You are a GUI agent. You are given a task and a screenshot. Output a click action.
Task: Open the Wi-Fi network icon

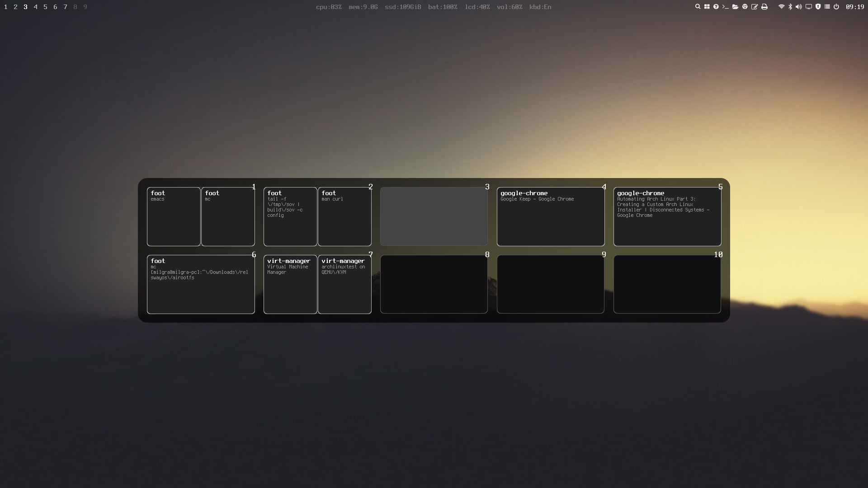pyautogui.click(x=781, y=7)
